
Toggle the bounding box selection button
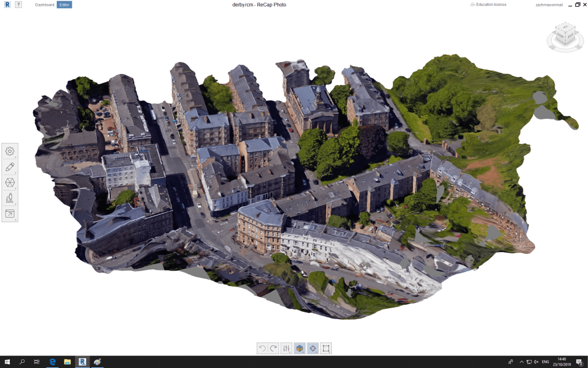point(326,348)
